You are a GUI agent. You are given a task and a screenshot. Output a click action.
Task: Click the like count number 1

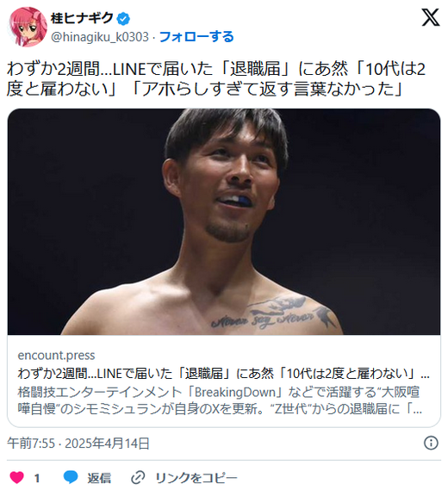(37, 478)
